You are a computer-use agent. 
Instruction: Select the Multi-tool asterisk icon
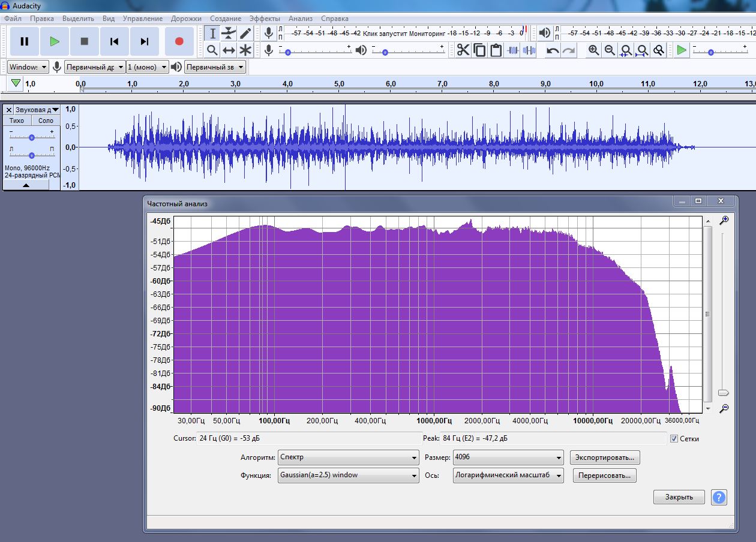(245, 50)
